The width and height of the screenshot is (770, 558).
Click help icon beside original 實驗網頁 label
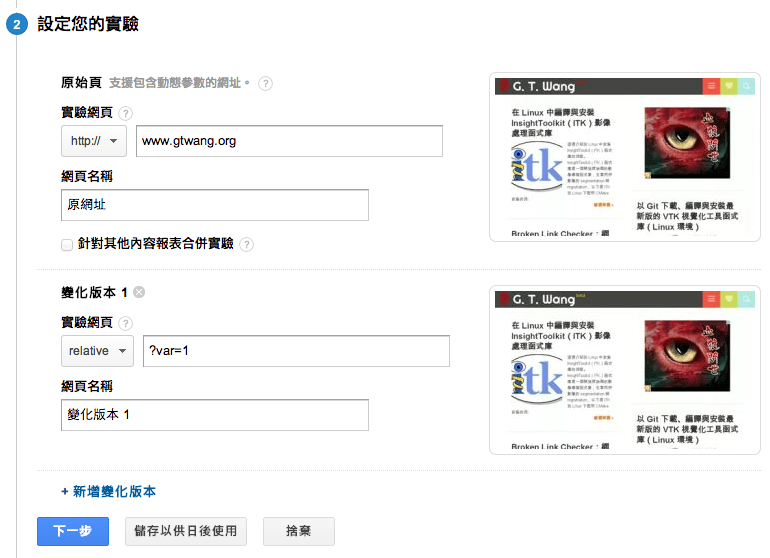point(125,113)
